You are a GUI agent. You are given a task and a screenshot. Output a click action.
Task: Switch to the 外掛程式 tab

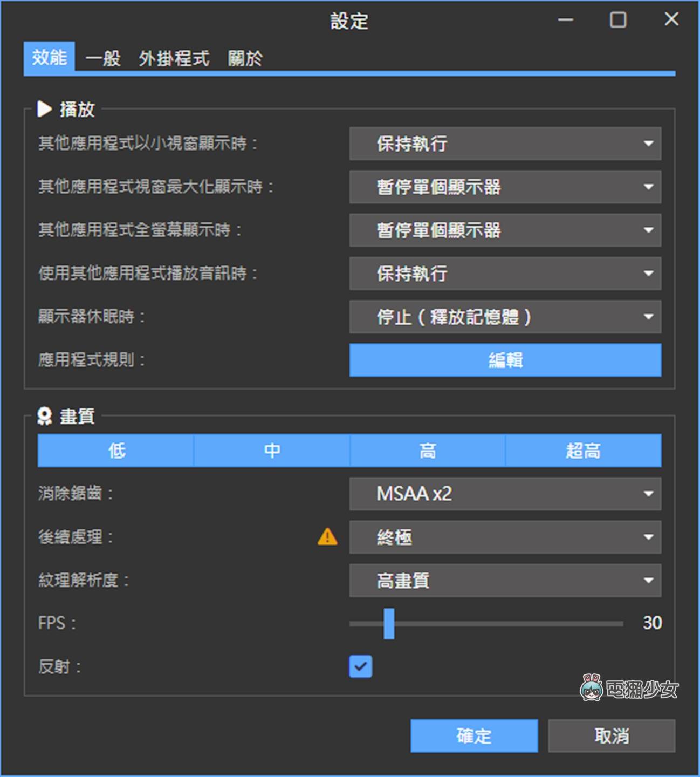tap(174, 58)
